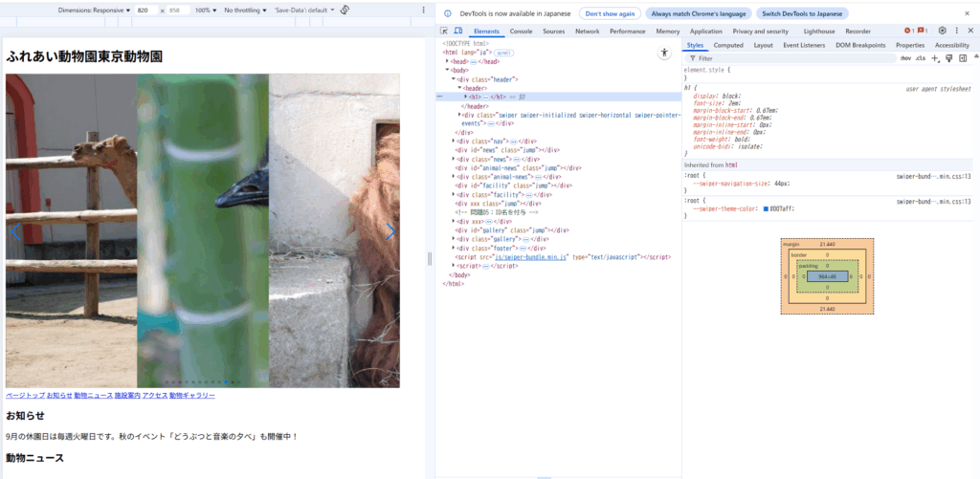Open the js/swiper-bundle.min.js script link
The height and width of the screenshot is (479, 980).
click(x=532, y=257)
